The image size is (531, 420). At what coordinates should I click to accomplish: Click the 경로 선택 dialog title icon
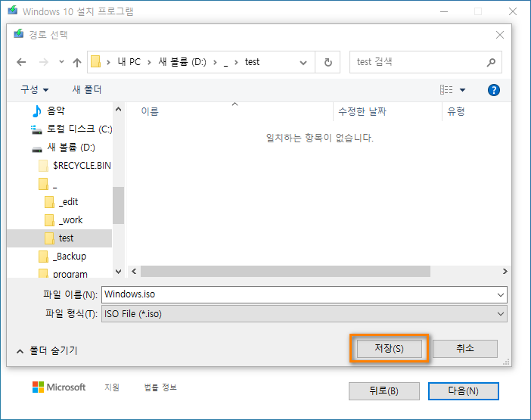click(x=19, y=33)
